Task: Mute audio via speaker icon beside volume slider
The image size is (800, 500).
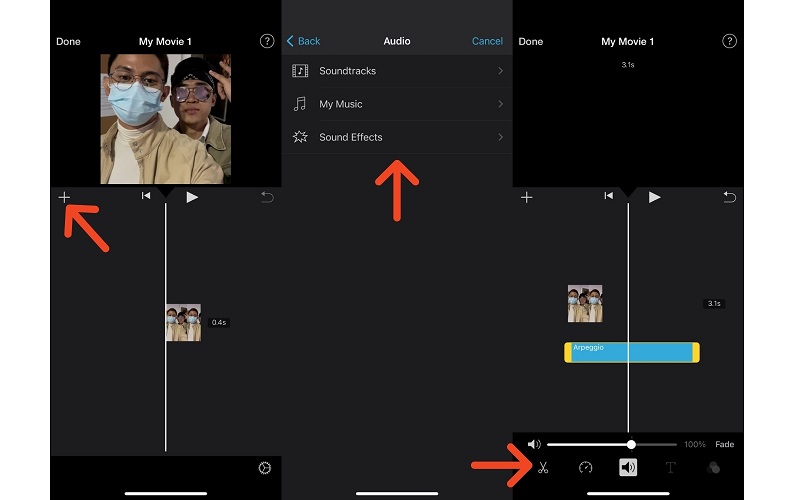Action: [x=534, y=444]
